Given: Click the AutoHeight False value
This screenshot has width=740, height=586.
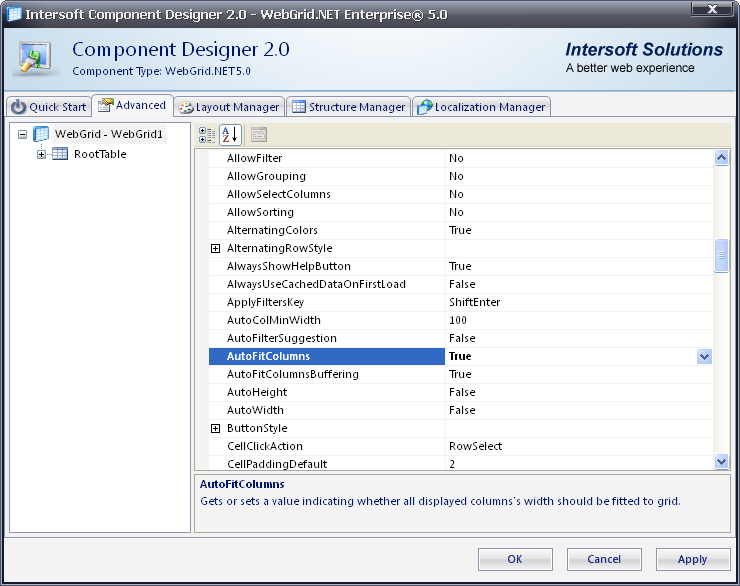Looking at the screenshot, I should tap(579, 392).
